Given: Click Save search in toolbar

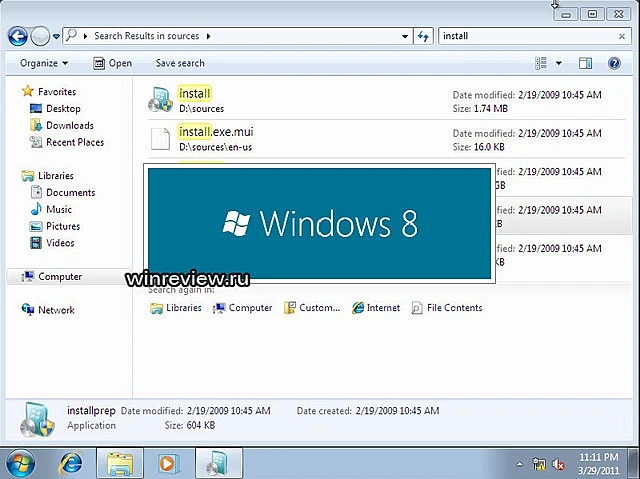Looking at the screenshot, I should coord(180,63).
